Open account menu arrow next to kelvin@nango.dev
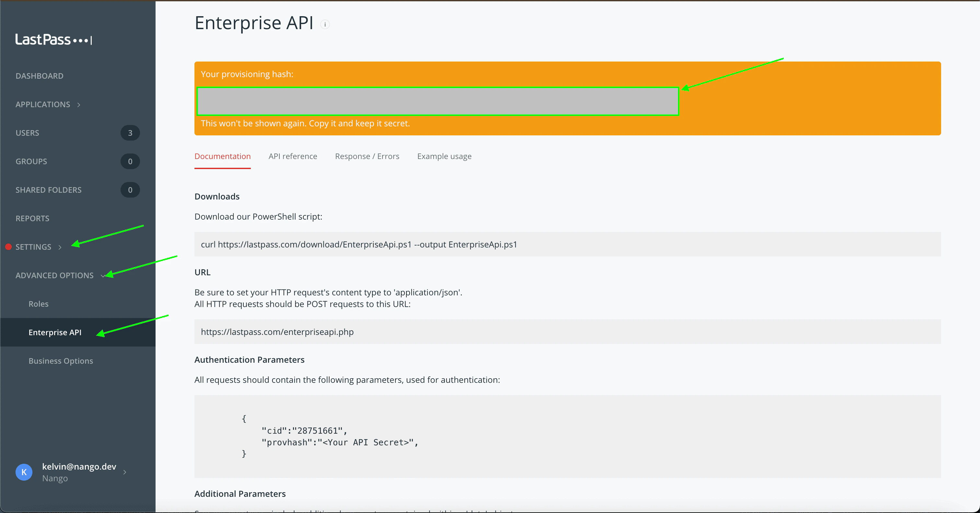The width and height of the screenshot is (980, 513). [125, 472]
